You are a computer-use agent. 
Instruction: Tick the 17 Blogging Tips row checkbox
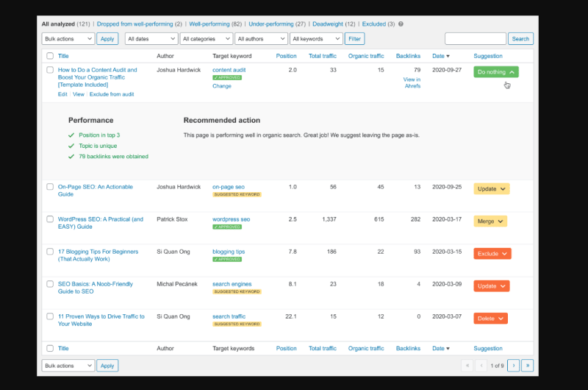50,252
